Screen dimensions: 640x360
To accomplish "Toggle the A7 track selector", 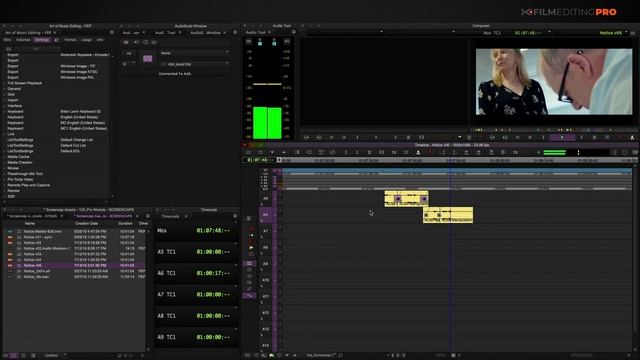I will [265, 231].
